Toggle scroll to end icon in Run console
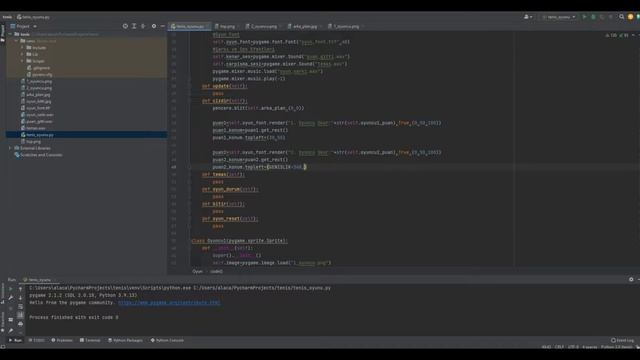This screenshot has width=640, height=360. click(x=20, y=315)
